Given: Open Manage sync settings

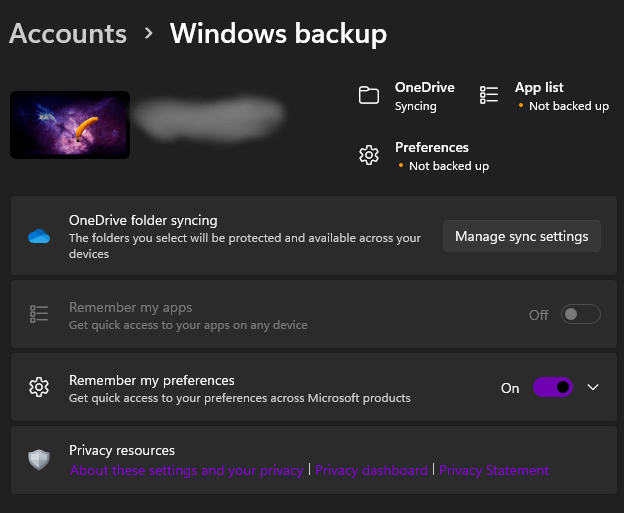Looking at the screenshot, I should [521, 237].
